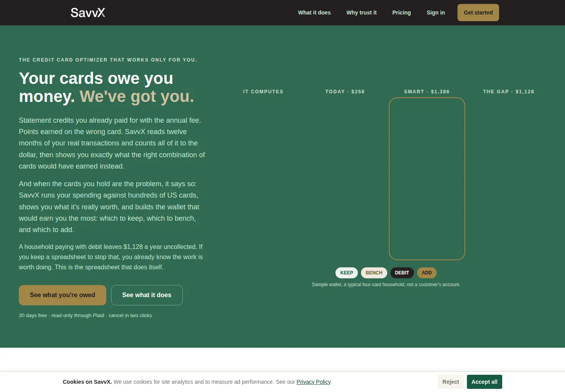
Task: Click the SMART · $1,386 column header
Action: pos(427,92)
